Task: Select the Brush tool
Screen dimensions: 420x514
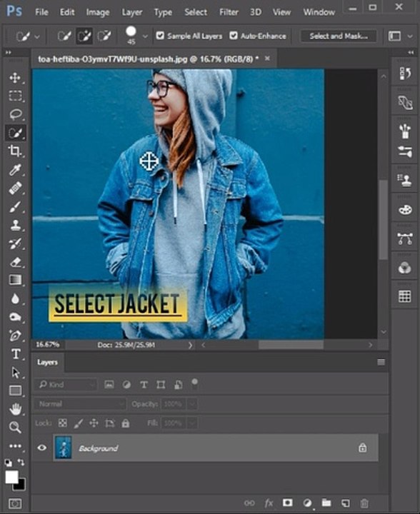Action: pyautogui.click(x=15, y=207)
